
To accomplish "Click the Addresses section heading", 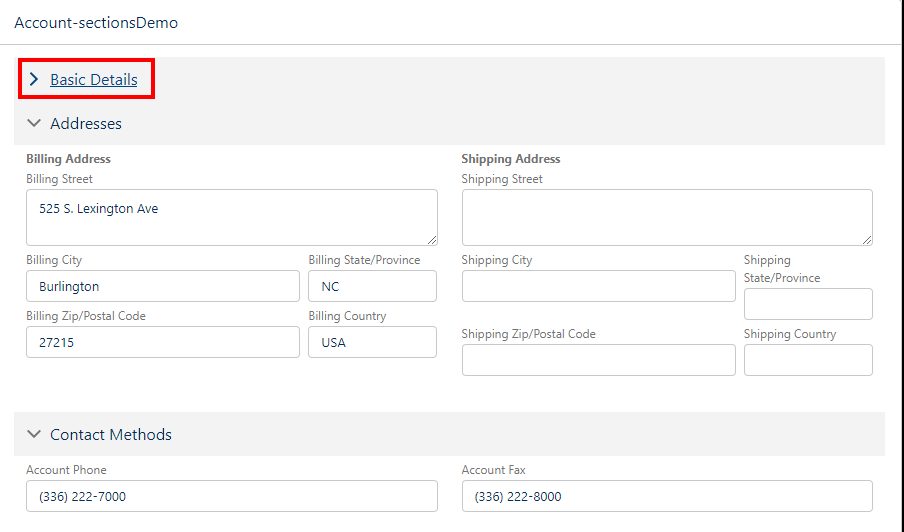I will pyautogui.click(x=86, y=123).
